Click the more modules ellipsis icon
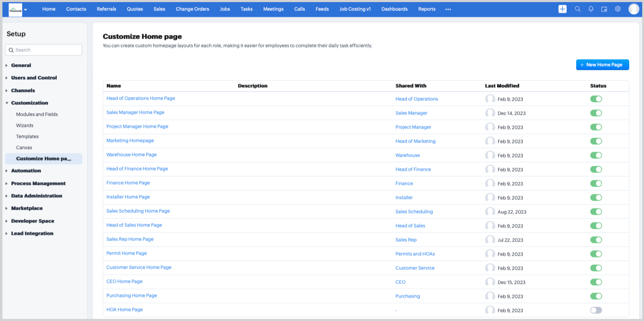Image resolution: width=644 pixels, height=321 pixels. click(448, 9)
